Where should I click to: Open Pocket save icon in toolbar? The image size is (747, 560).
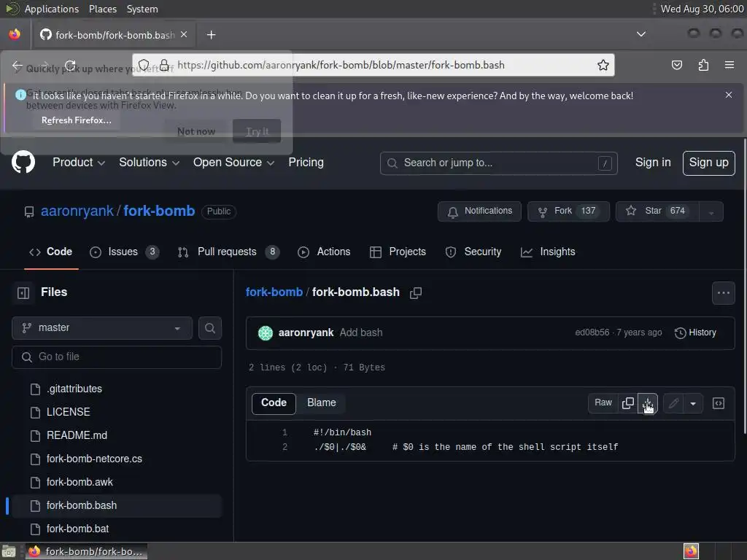coord(676,65)
